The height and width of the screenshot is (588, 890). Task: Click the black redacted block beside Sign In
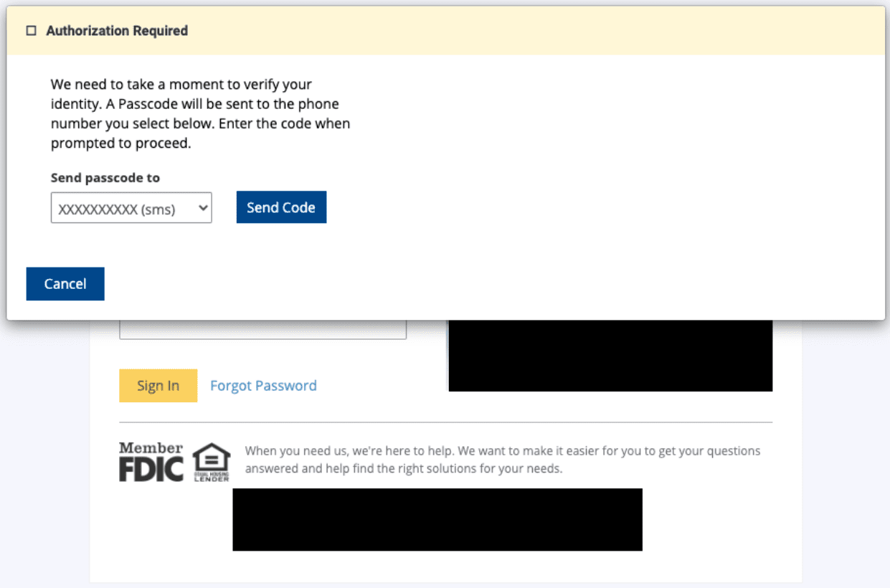(x=610, y=356)
